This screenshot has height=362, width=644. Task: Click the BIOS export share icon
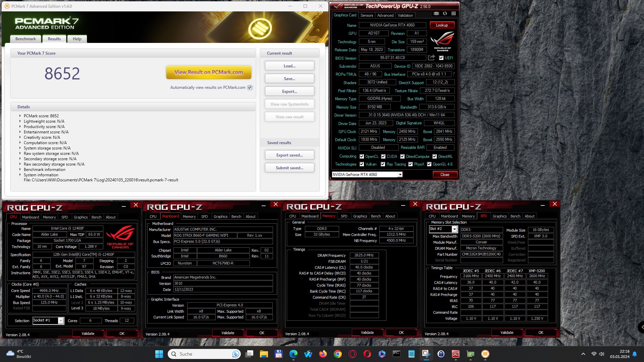click(x=432, y=58)
